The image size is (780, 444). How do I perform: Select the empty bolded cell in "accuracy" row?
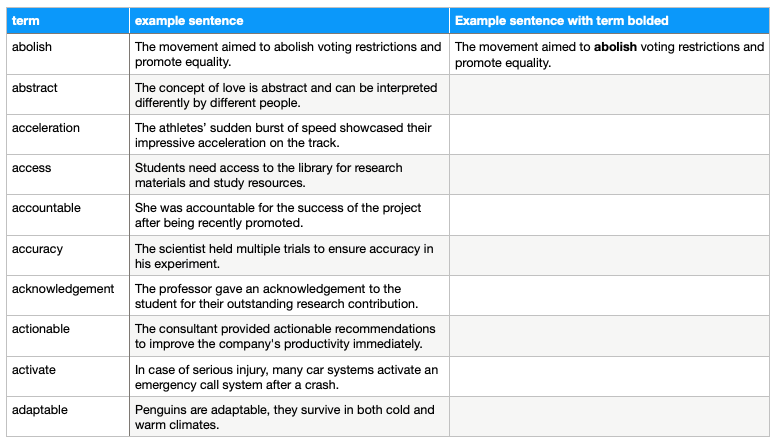(609, 256)
